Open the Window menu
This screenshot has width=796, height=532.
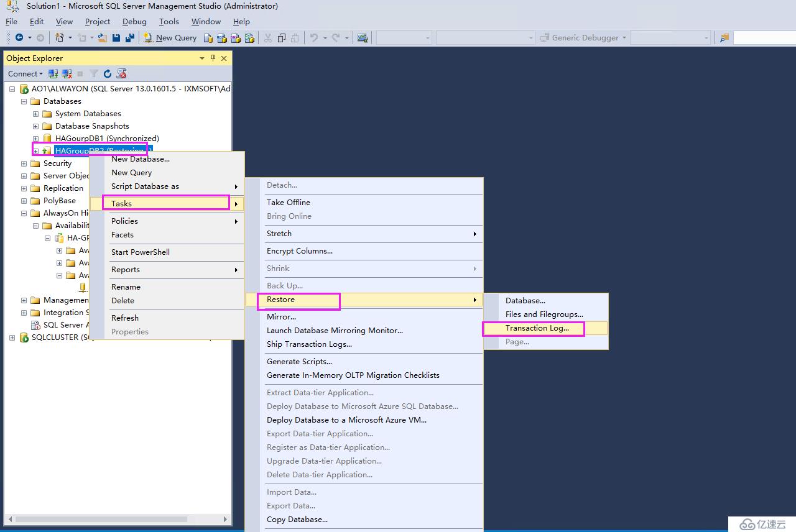click(206, 21)
